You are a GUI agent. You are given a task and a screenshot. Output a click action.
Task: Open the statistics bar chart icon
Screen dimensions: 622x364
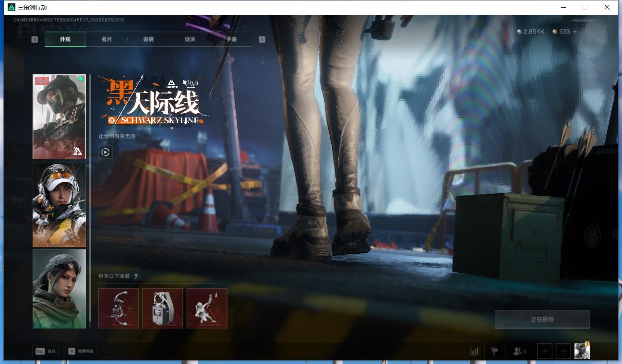coord(475,351)
